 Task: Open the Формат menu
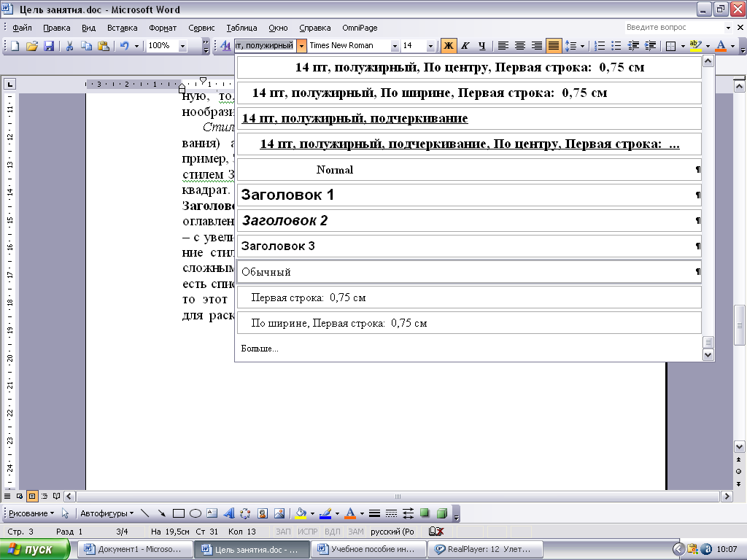(163, 28)
